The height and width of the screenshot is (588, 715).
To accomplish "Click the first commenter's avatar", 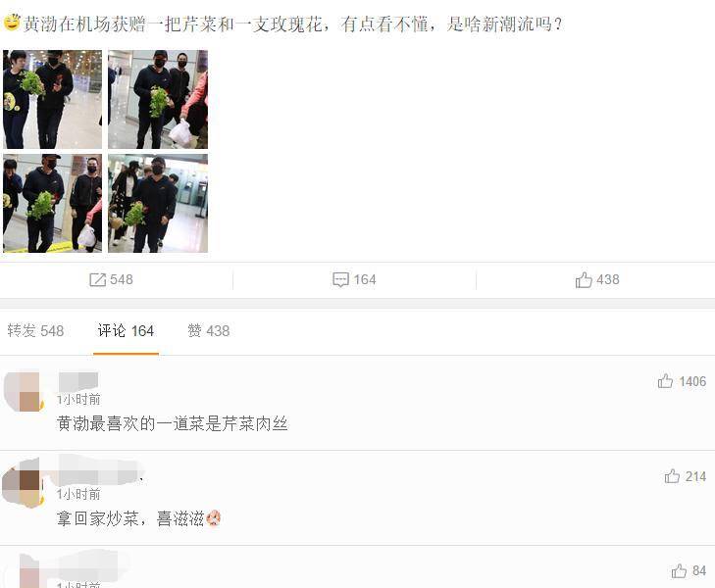I will pos(24,392).
